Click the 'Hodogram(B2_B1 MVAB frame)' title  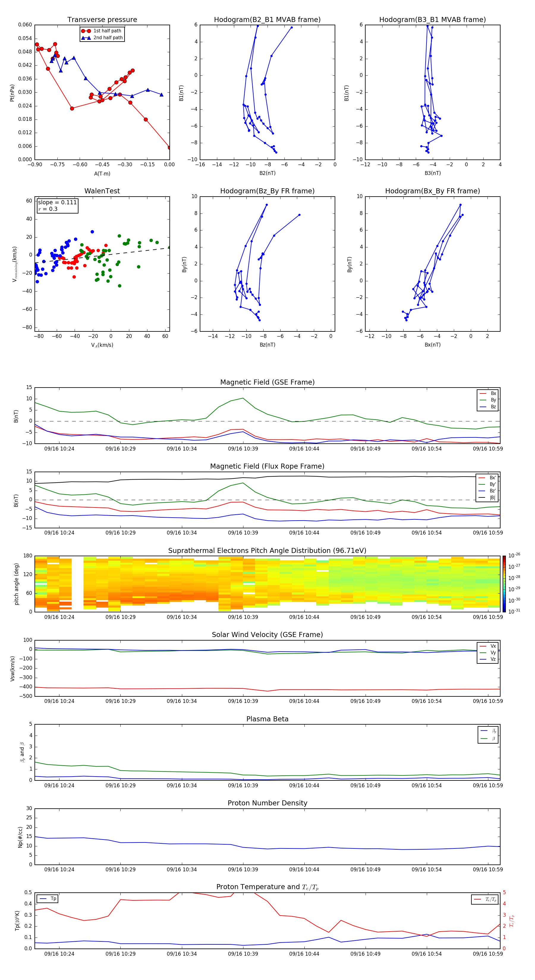267,20
